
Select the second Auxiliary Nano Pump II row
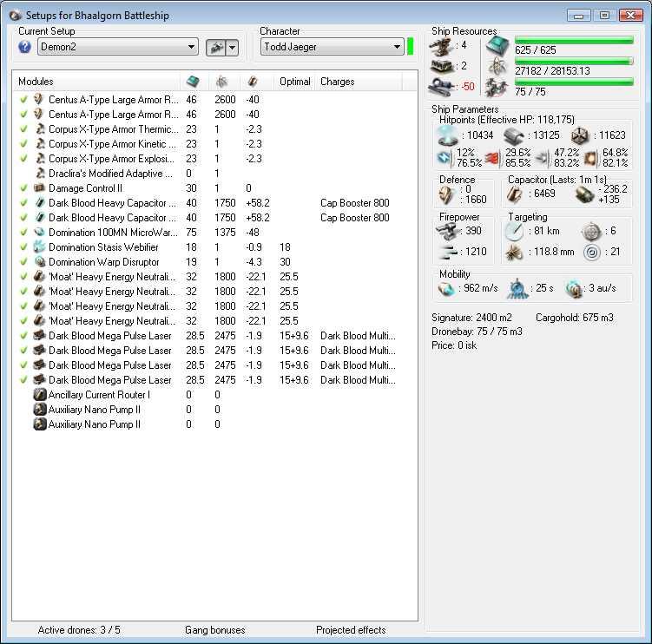point(214,424)
